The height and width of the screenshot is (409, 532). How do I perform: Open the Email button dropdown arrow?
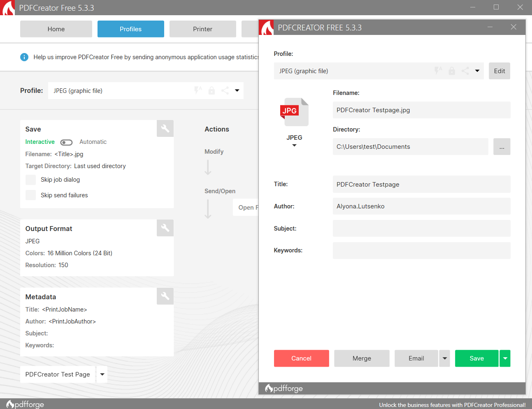tap(445, 358)
